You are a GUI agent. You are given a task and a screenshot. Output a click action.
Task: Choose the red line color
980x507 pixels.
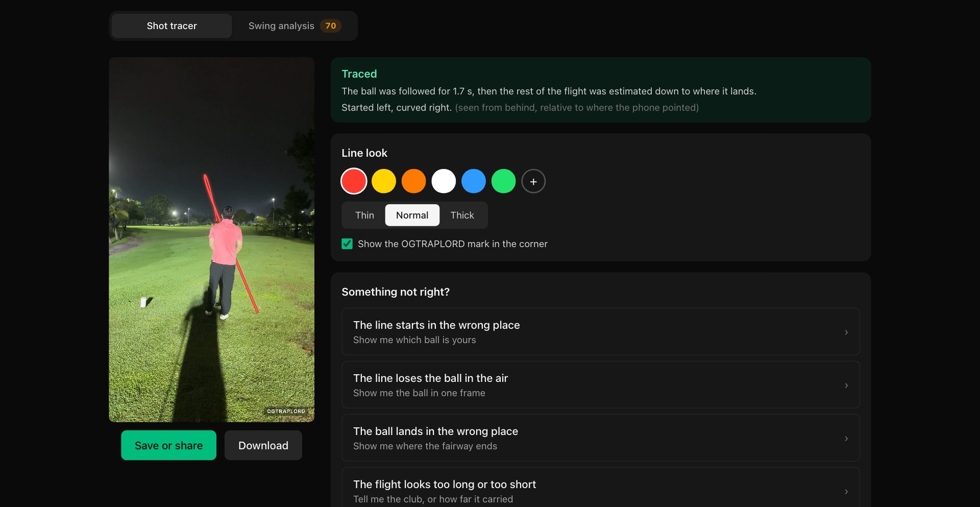coord(354,181)
